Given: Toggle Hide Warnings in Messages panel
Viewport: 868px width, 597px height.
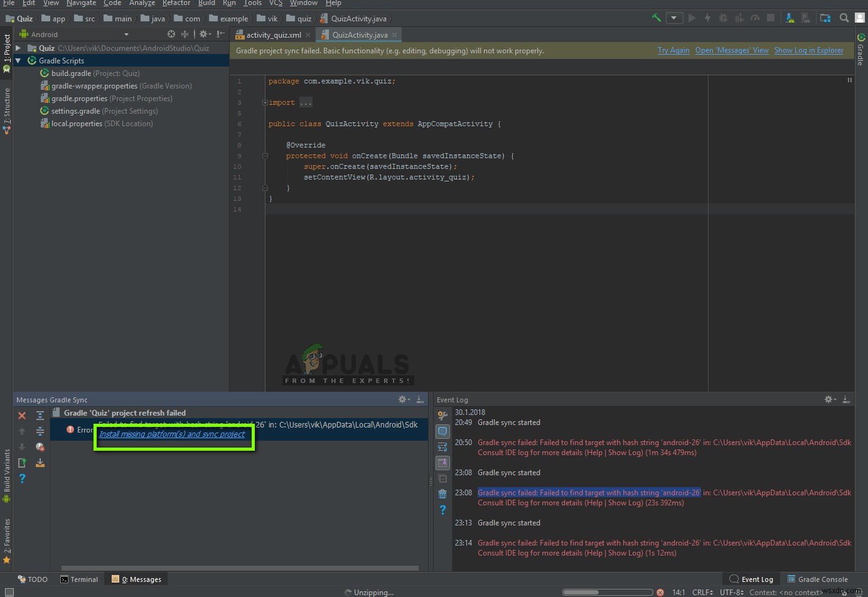Looking at the screenshot, I should 40,446.
